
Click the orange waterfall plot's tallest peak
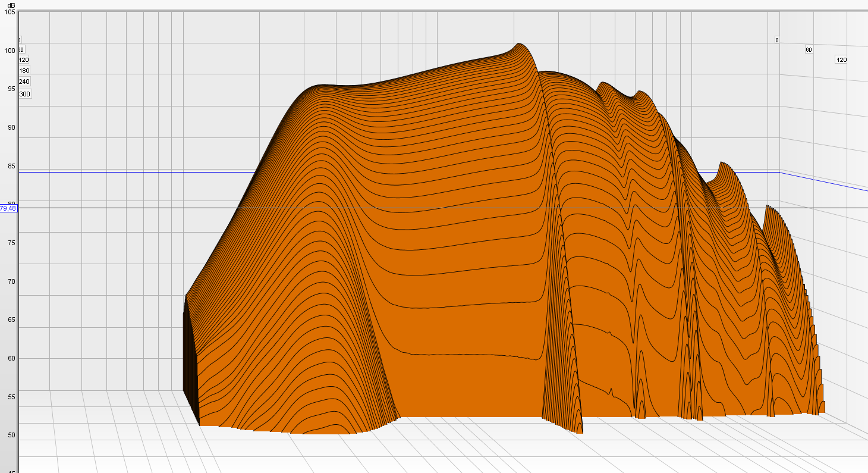520,45
